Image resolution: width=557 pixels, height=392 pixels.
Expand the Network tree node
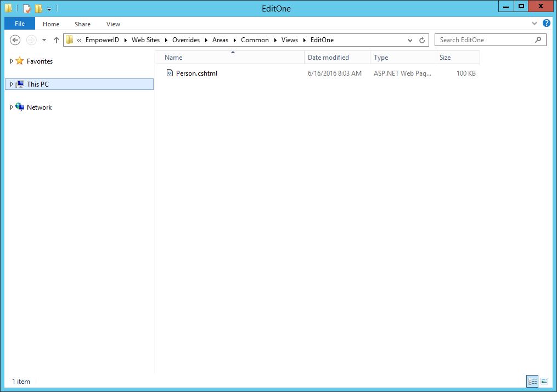tap(12, 107)
